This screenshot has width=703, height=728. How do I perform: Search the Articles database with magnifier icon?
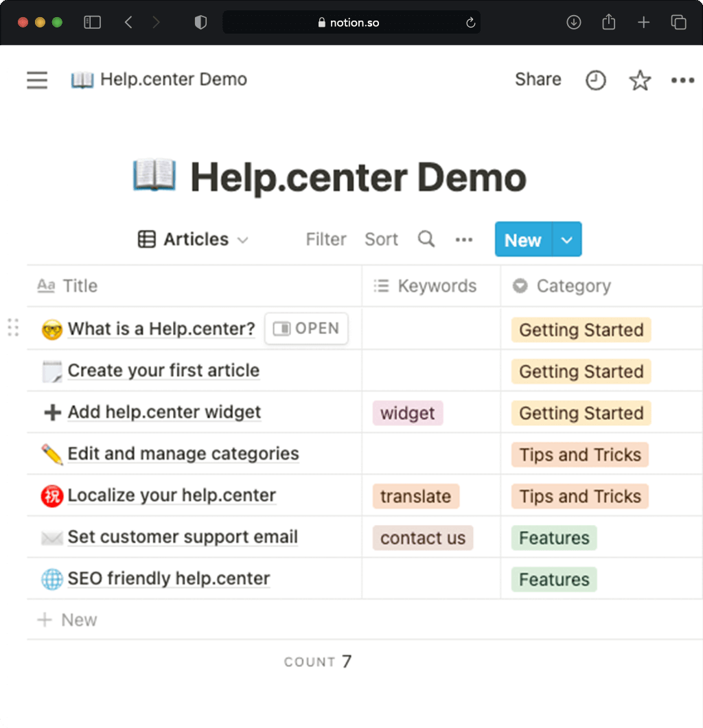pyautogui.click(x=426, y=239)
